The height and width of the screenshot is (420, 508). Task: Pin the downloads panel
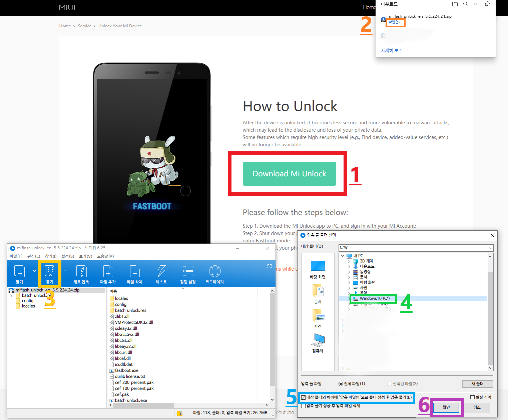click(x=487, y=4)
